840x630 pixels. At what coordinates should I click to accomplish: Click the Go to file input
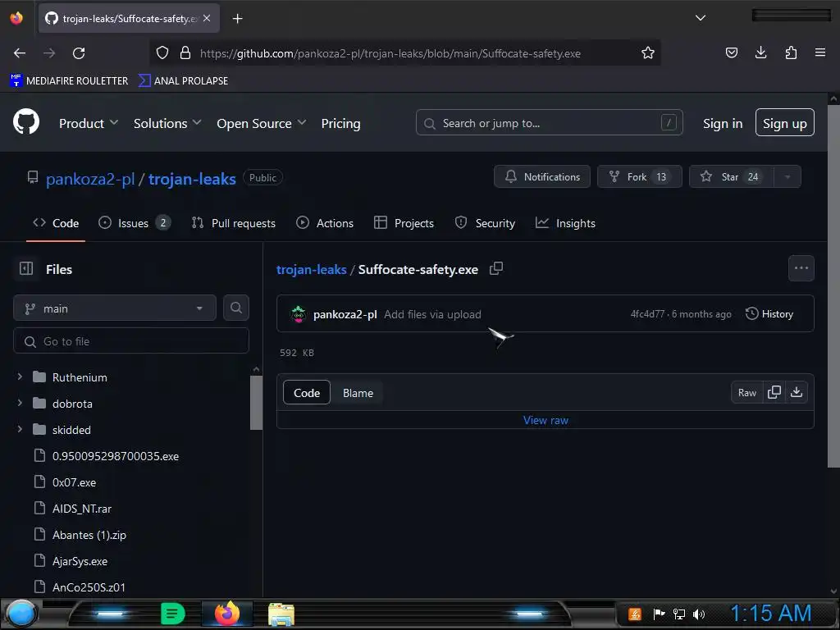[x=131, y=340]
